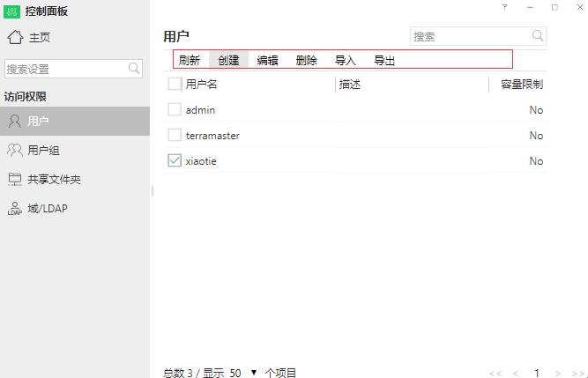Click the 搜索设置 settings search field

click(65, 69)
